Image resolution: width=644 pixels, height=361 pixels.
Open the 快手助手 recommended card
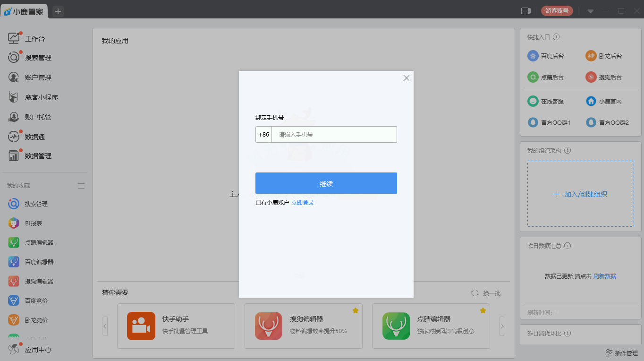176,326
